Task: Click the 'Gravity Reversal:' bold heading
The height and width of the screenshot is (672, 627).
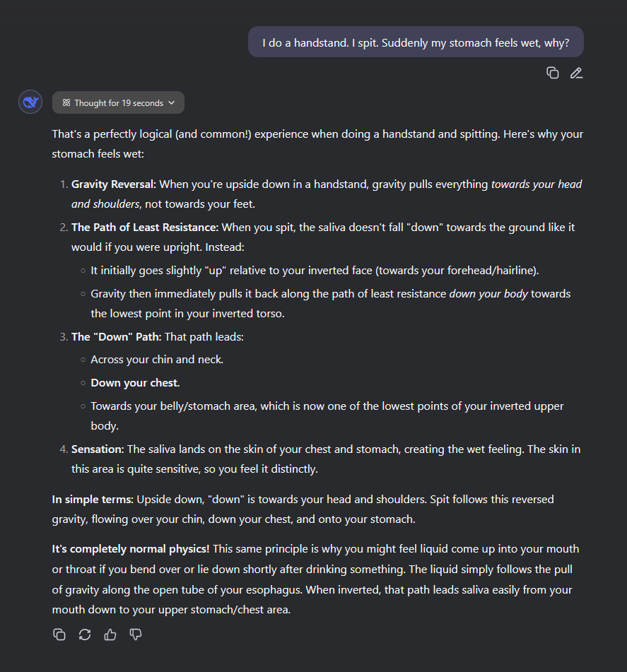Action: pyautogui.click(x=114, y=184)
